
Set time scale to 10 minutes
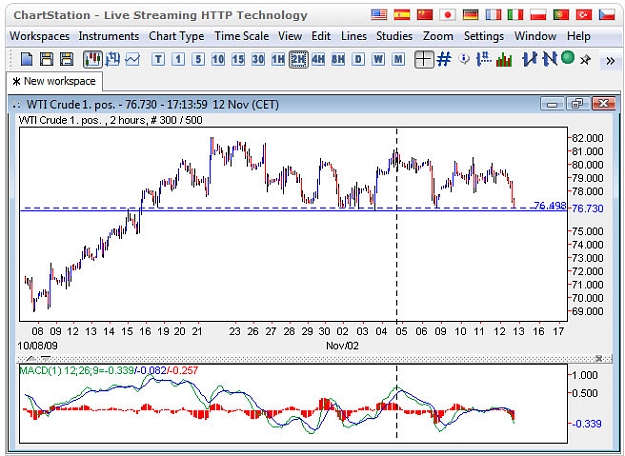click(218, 60)
